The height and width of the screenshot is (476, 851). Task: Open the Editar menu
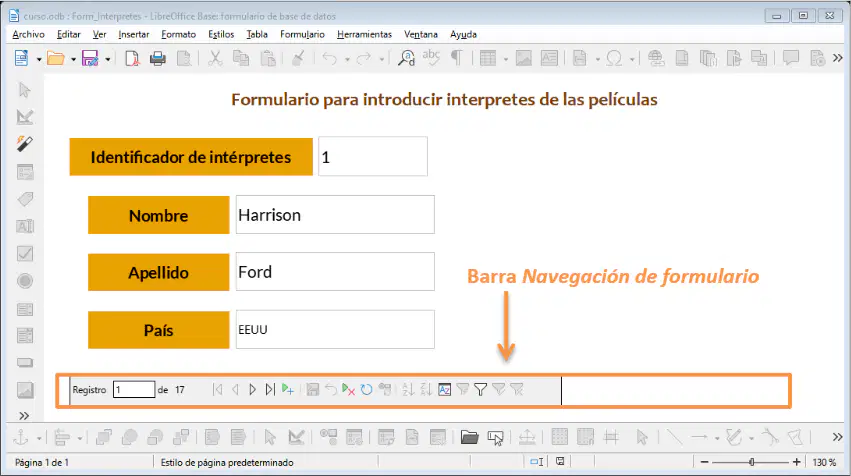point(68,34)
